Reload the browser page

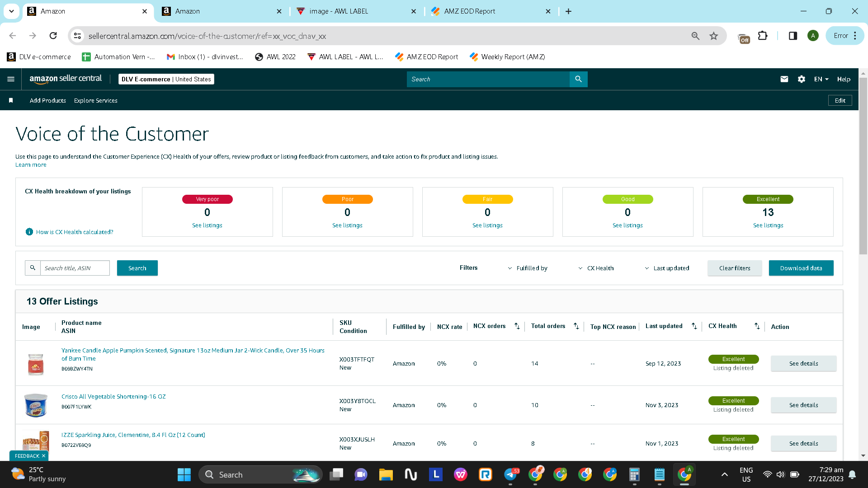click(53, 36)
